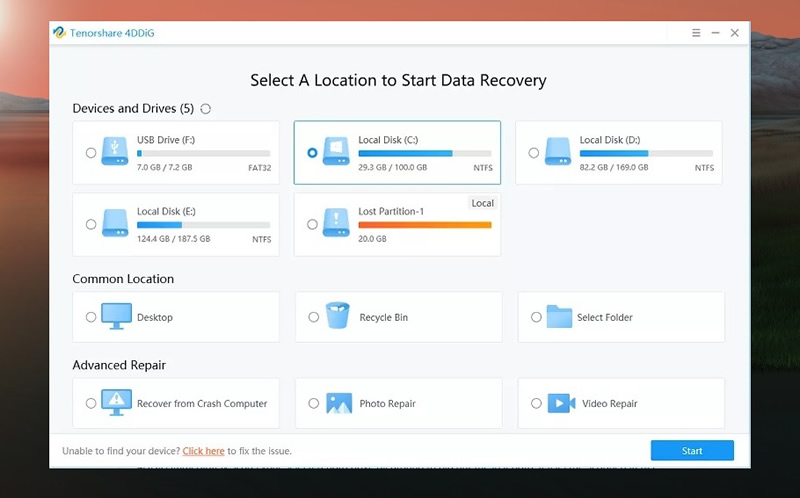Screen dimensions: 800x498
Task: Follow the 'Click here' link
Action: tap(204, 451)
